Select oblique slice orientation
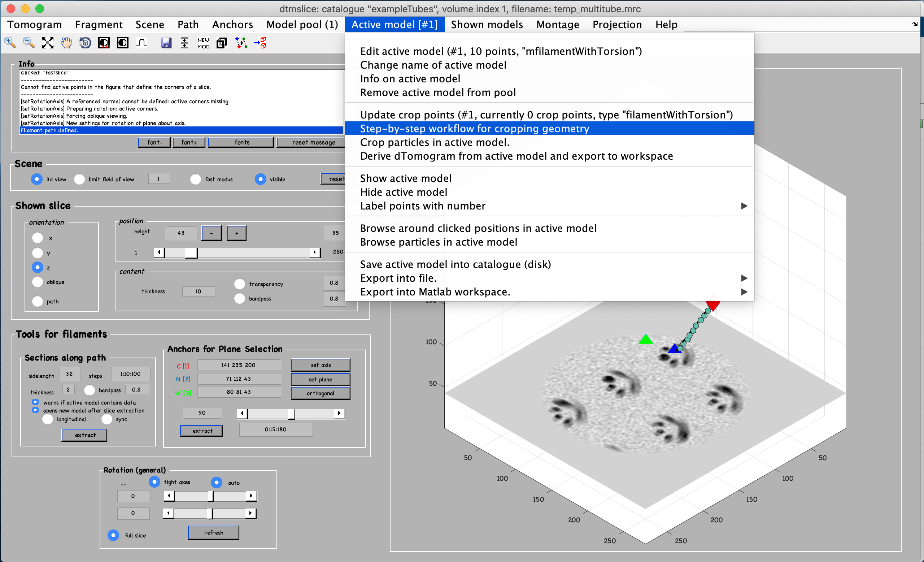 37,282
